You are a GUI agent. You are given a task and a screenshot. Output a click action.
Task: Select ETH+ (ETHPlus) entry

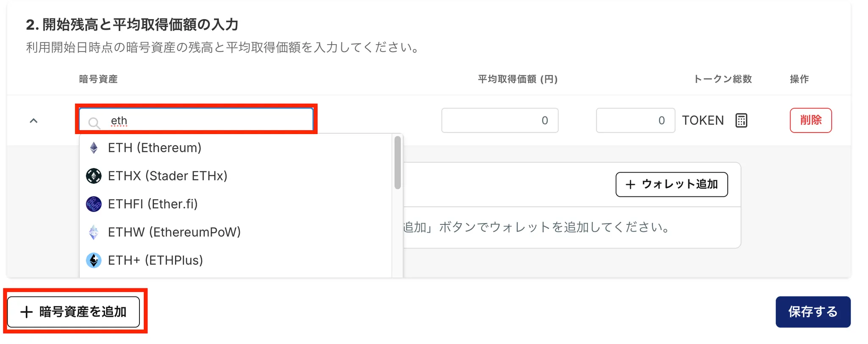click(155, 260)
